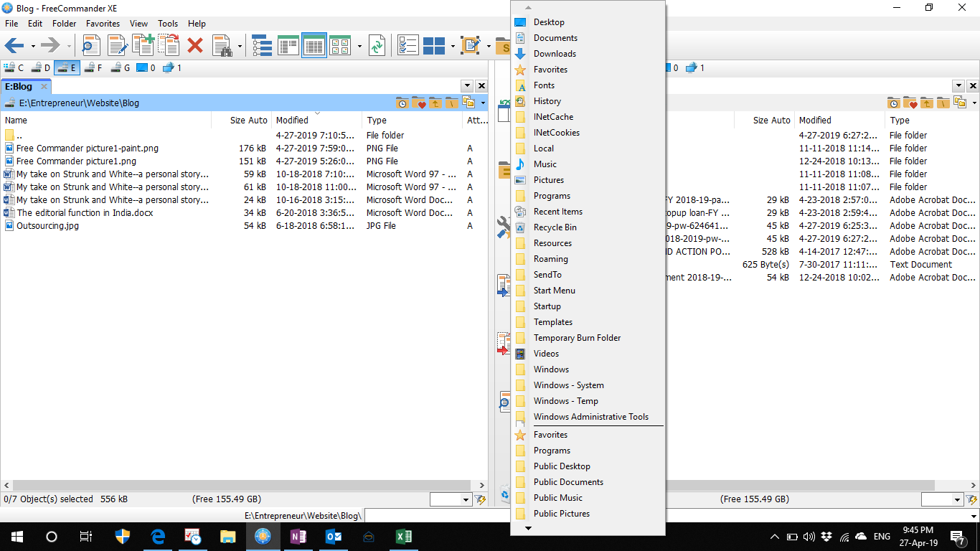Click the synchronize folders green arrows icon
Screen dimensions: 980x551
[x=376, y=46]
